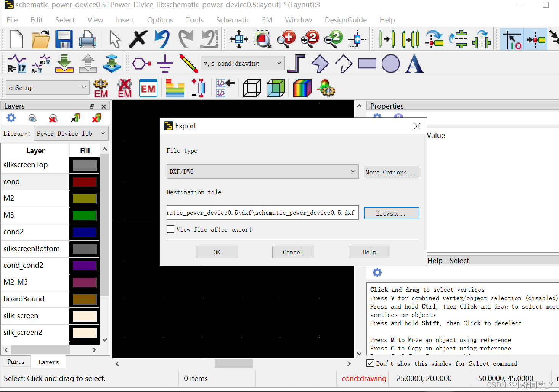This screenshot has height=392, width=559.
Task: Click the Browse... button
Action: pos(392,213)
